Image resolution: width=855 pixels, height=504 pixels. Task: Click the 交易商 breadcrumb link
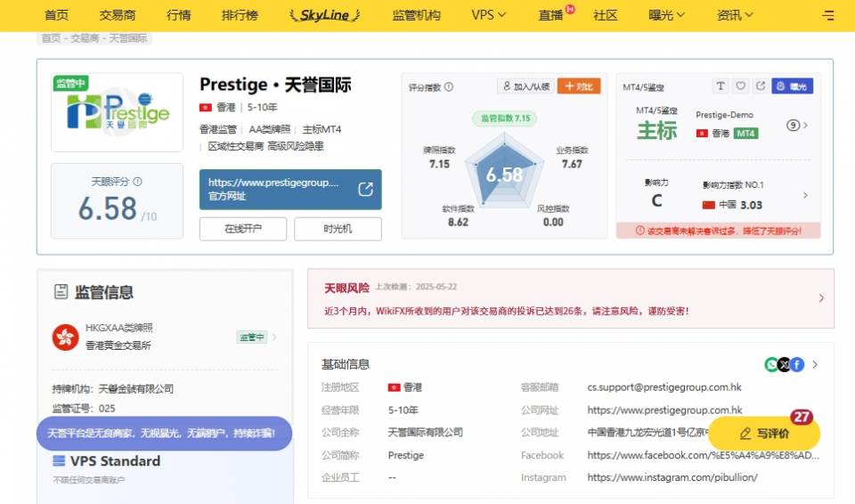click(x=85, y=38)
